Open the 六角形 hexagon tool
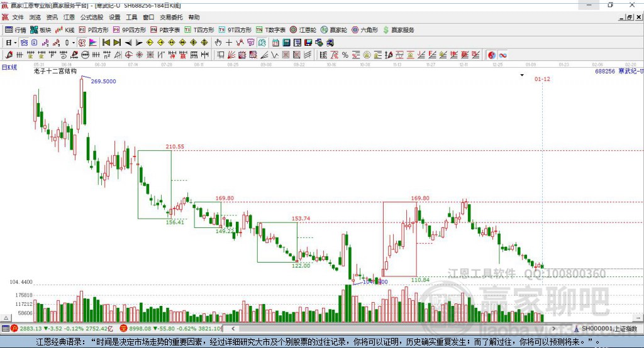Screen dimensions: 644x348 pyautogui.click(x=365, y=30)
